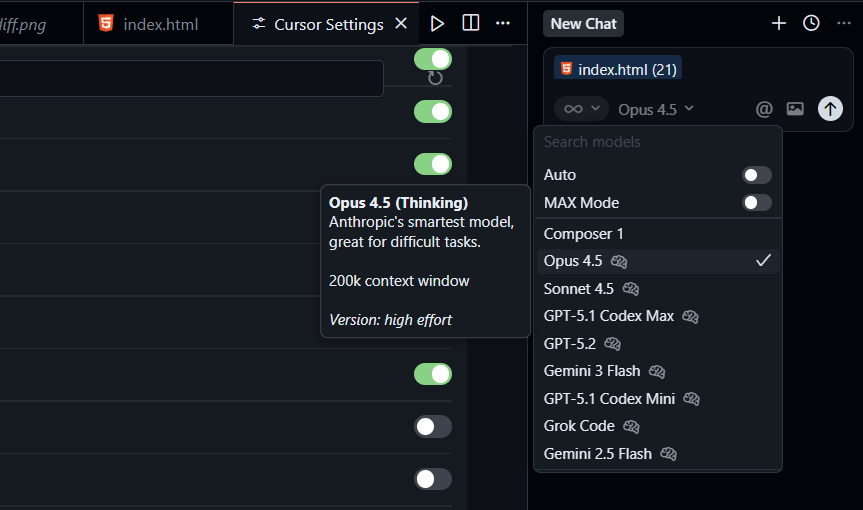
Task: Click settings sliders icon on Cursor Settings tab
Action: 258,24
